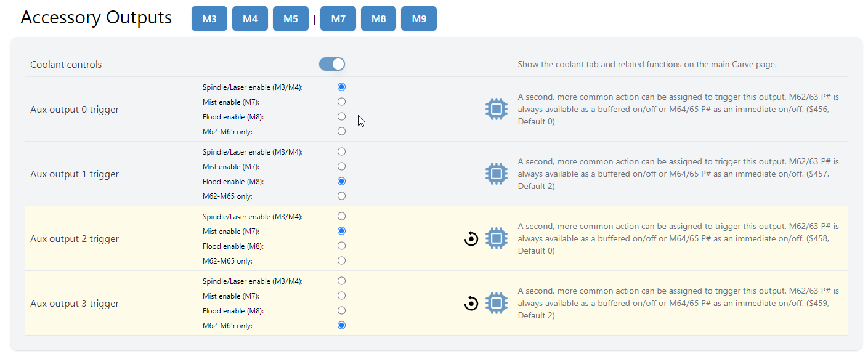
Task: Click the M9 button
Action: click(x=419, y=18)
